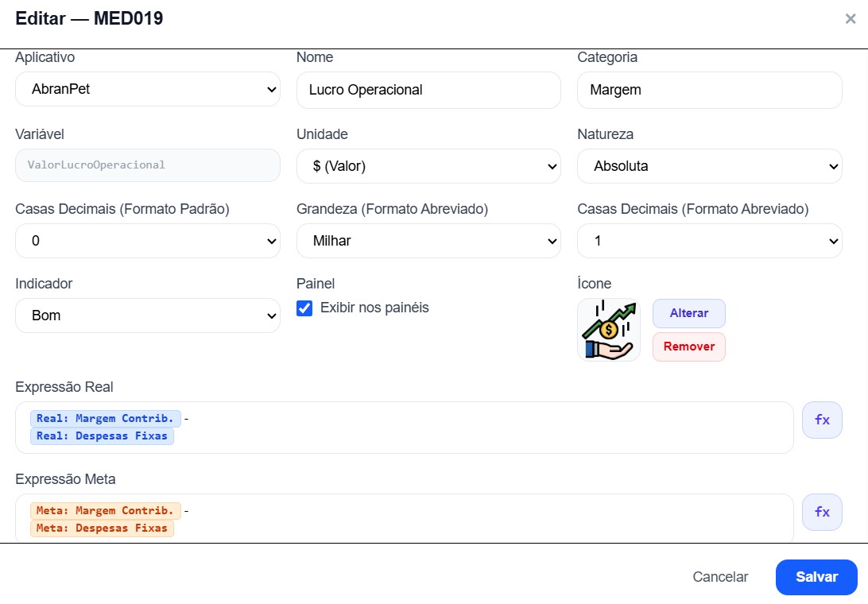The height and width of the screenshot is (604, 868).
Task: Uncheck Exibir nos painéis checkbox
Action: coord(304,308)
